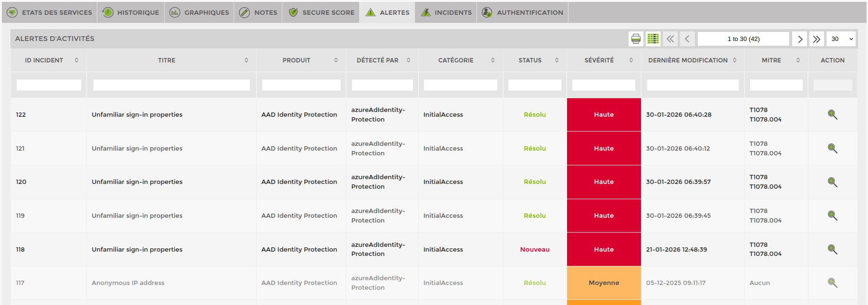
Task: Jump to the last page of alerts
Action: 816,39
